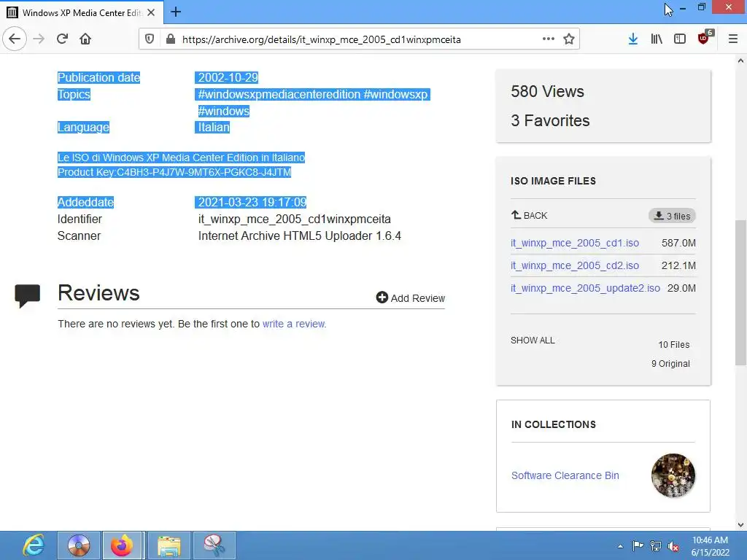Click Internet Archive HTML5 Uploader 1.6.4 text
This screenshot has width=747, height=560.
(x=300, y=236)
